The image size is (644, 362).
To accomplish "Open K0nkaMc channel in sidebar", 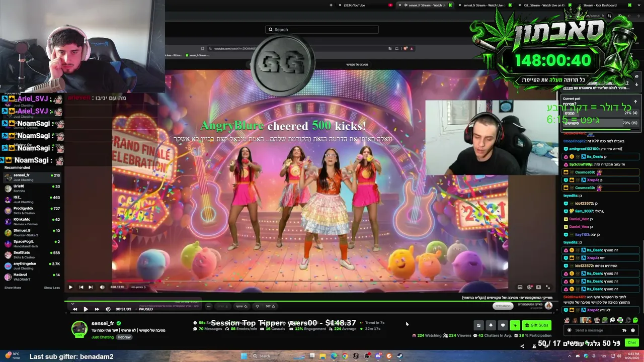I will point(32,221).
